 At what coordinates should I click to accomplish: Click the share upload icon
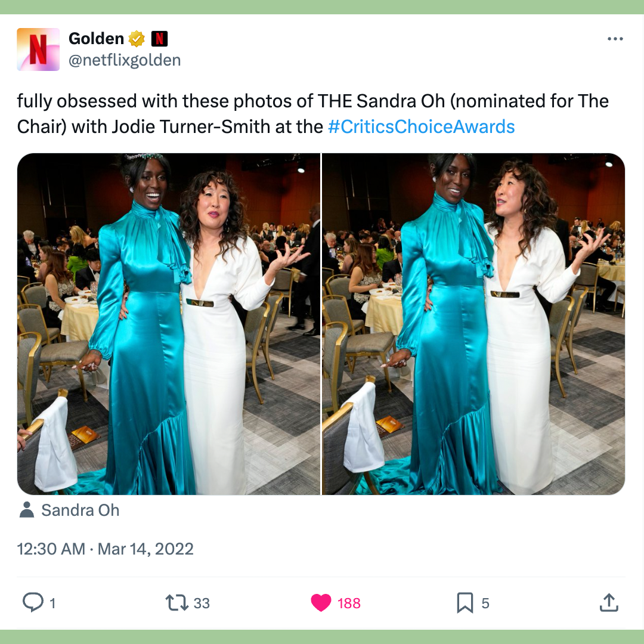coord(609,602)
